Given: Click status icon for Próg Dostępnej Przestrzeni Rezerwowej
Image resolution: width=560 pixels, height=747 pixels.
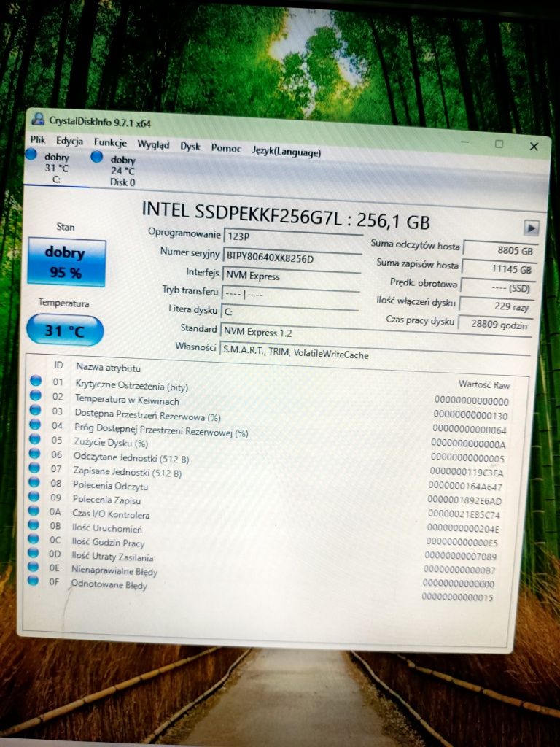Looking at the screenshot, I should (35, 424).
